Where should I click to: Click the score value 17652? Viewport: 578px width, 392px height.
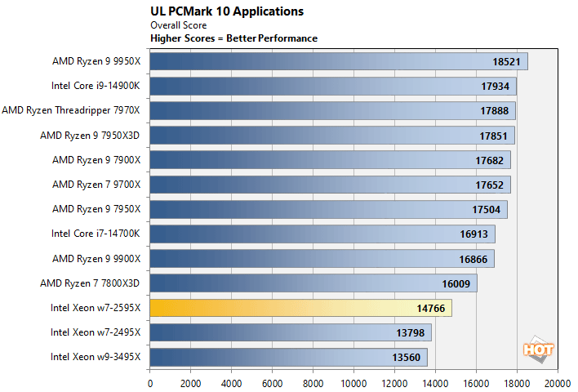click(x=489, y=185)
